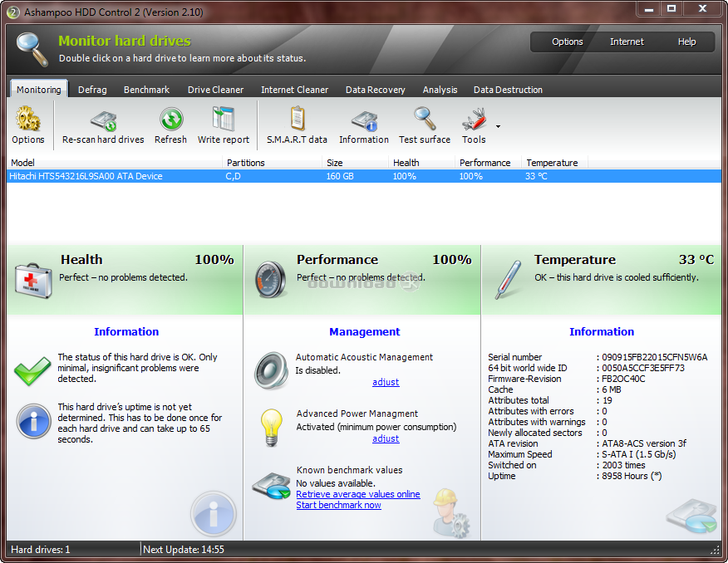Click the Temperature thermometer icon
The width and height of the screenshot is (728, 563).
pyautogui.click(x=508, y=280)
